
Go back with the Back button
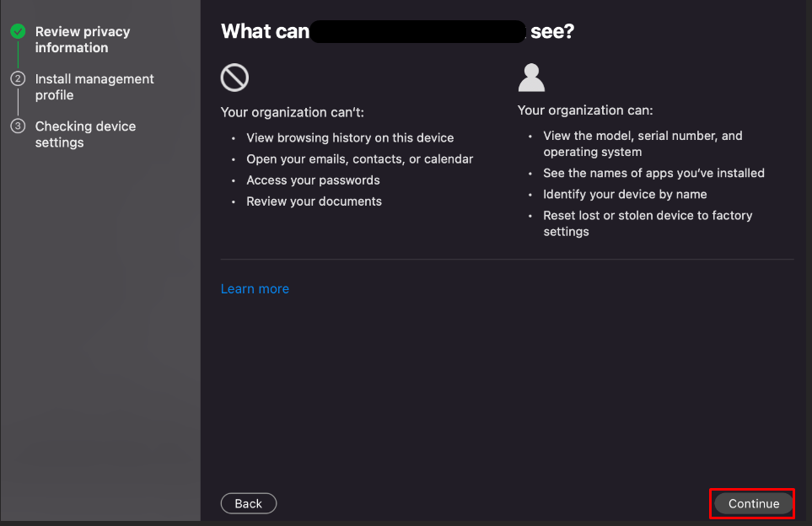point(249,503)
